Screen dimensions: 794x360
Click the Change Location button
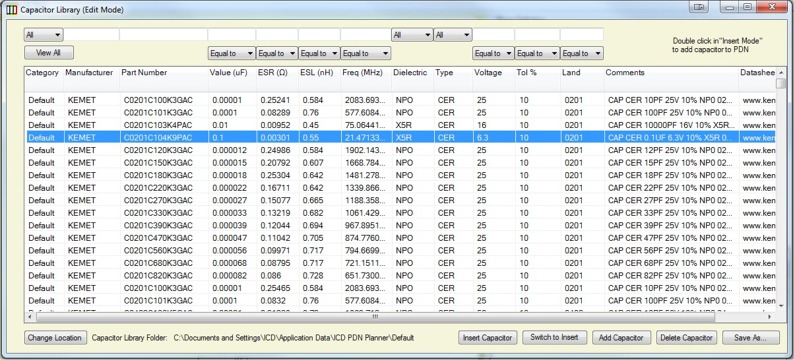55,338
